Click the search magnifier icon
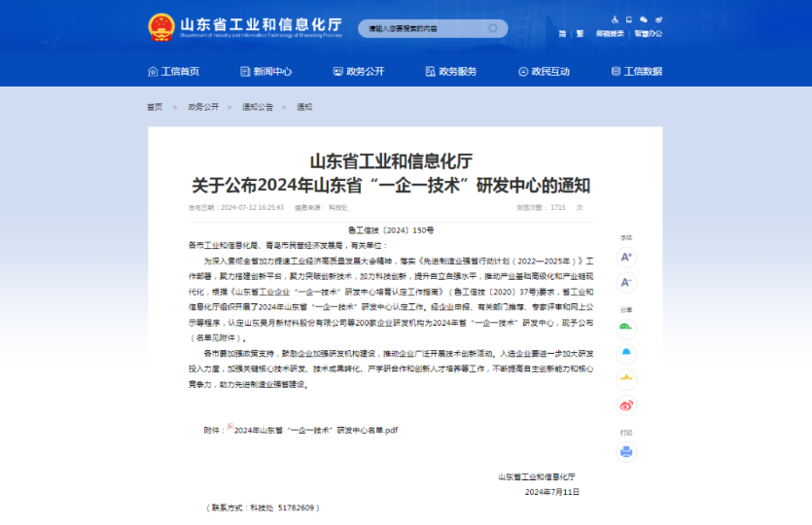 coord(493,28)
